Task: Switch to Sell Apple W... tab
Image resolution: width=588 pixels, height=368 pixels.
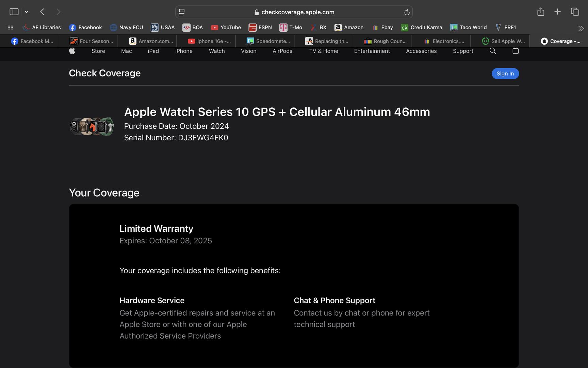Action: click(x=501, y=41)
